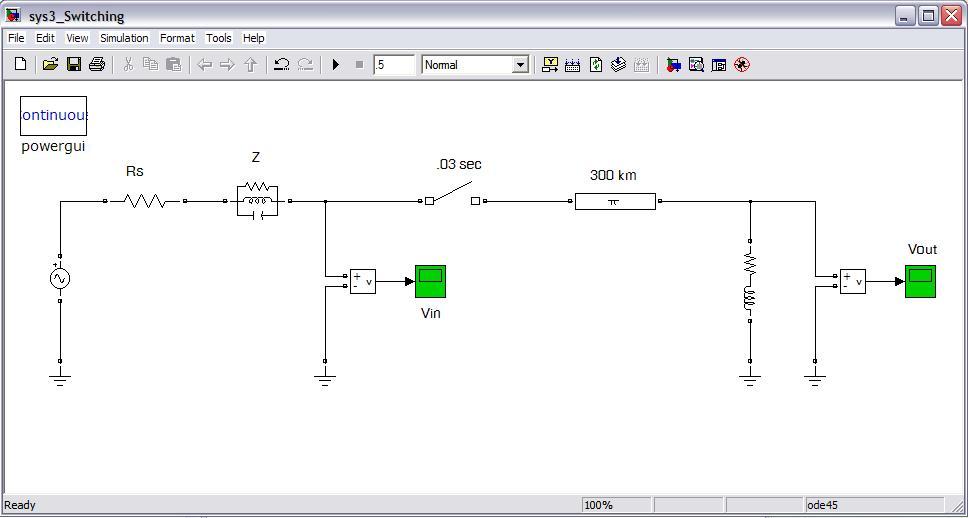
Task: Open the Model Explorer toolbar icon
Action: 696,65
